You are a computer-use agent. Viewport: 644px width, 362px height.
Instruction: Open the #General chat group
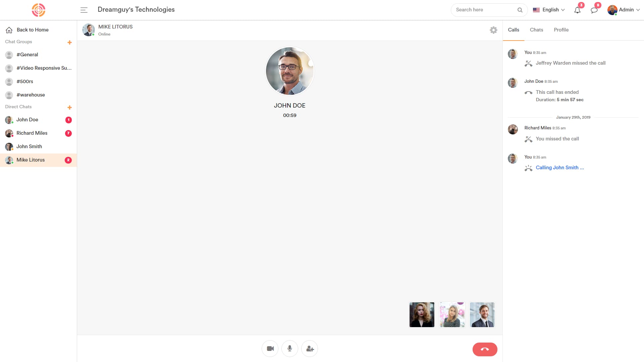tap(27, 55)
